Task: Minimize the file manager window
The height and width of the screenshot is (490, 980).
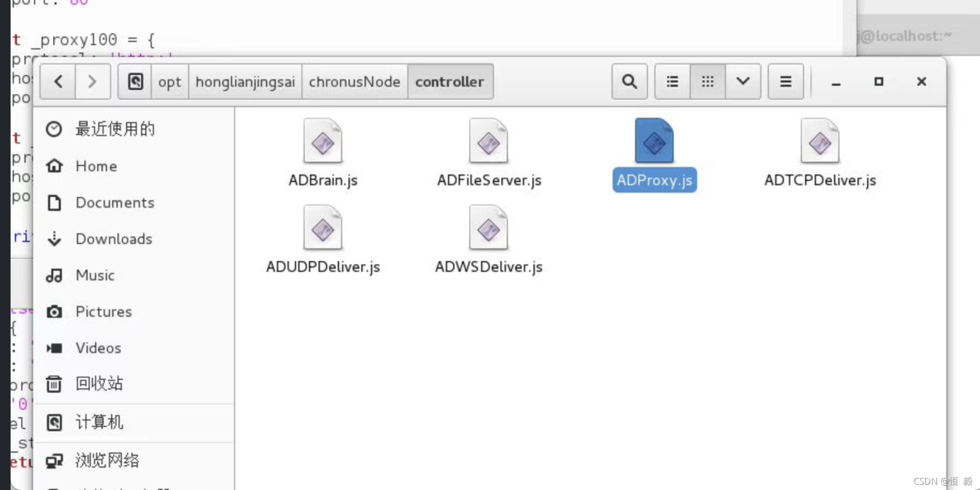Action: 836,82
